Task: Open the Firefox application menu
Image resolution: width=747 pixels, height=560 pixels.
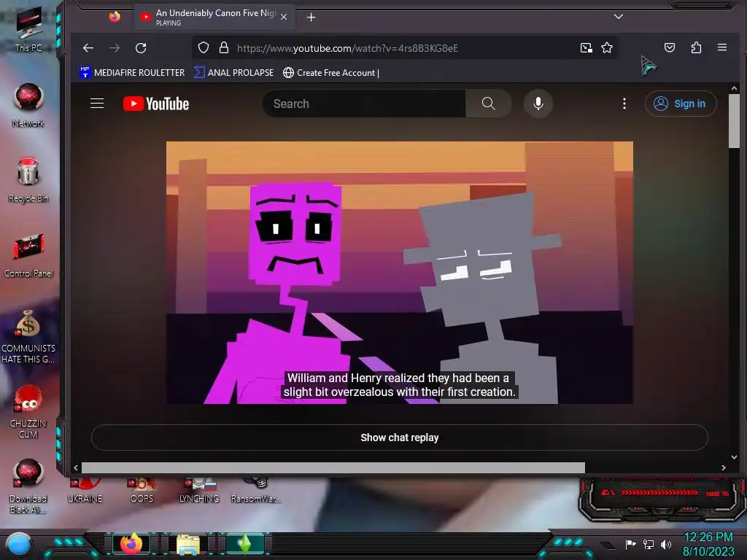Action: 722,47
